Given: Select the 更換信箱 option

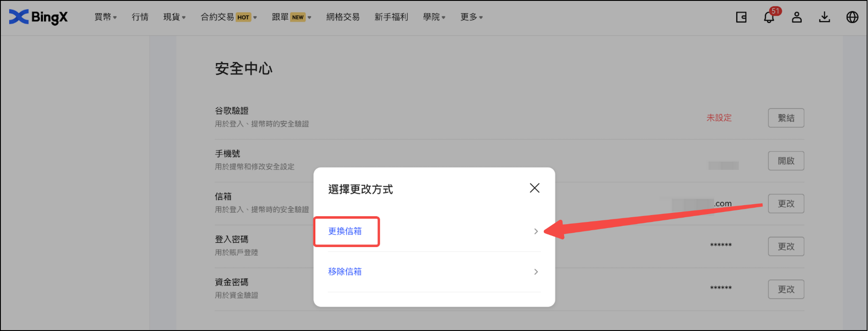Looking at the screenshot, I should click(345, 231).
